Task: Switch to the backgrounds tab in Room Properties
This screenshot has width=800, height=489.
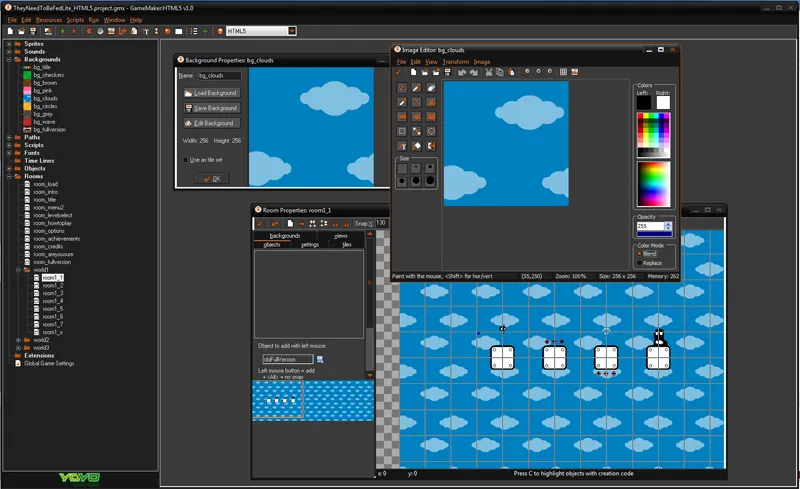Action: [x=285, y=236]
